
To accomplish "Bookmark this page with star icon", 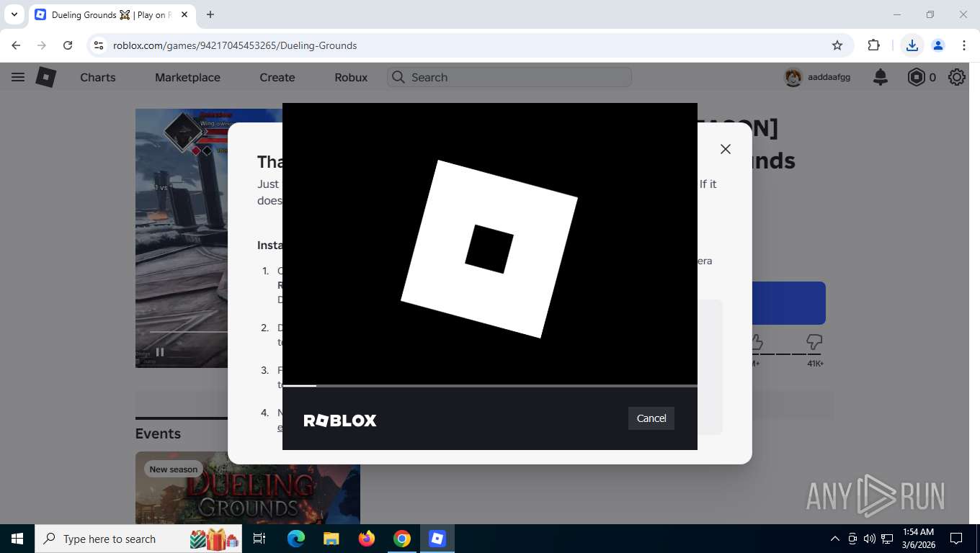I will (837, 45).
